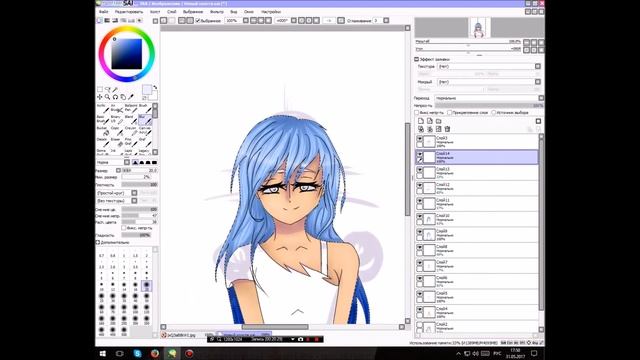
Task: Choose the Eraser brush tool
Action: [x=117, y=142]
